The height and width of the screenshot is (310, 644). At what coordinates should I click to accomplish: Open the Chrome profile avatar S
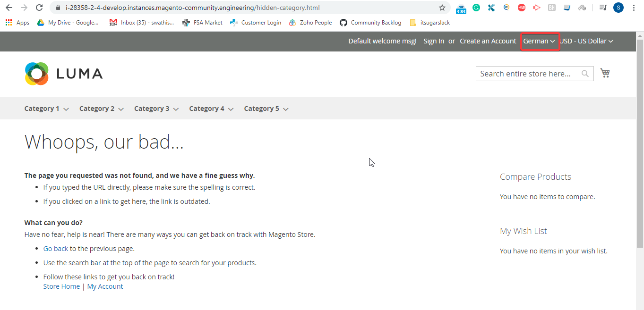(618, 8)
